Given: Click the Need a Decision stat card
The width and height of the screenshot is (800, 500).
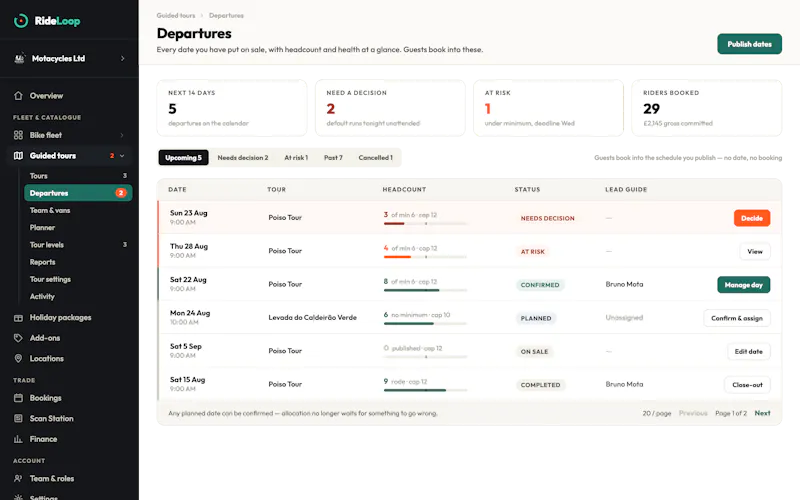Looking at the screenshot, I should [390, 108].
